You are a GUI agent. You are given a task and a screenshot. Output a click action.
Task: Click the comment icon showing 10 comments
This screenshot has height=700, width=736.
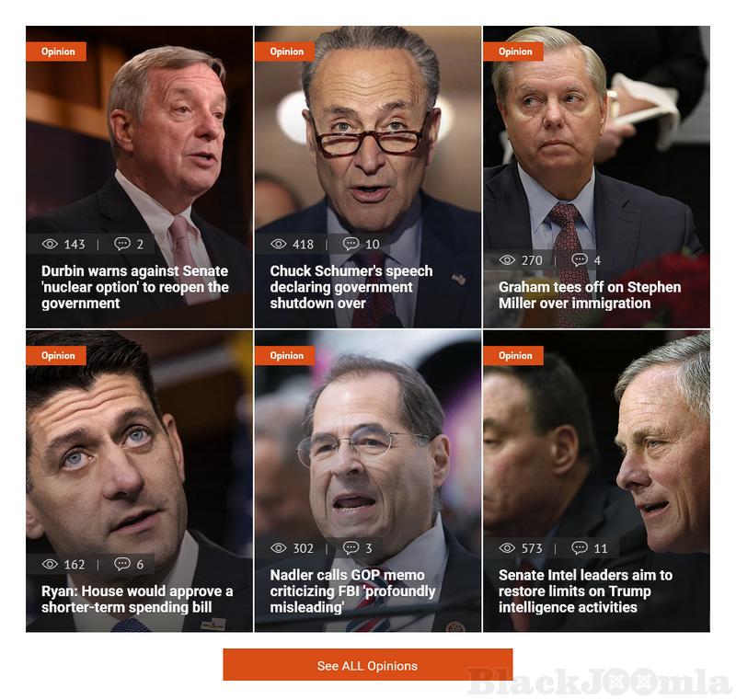click(351, 244)
